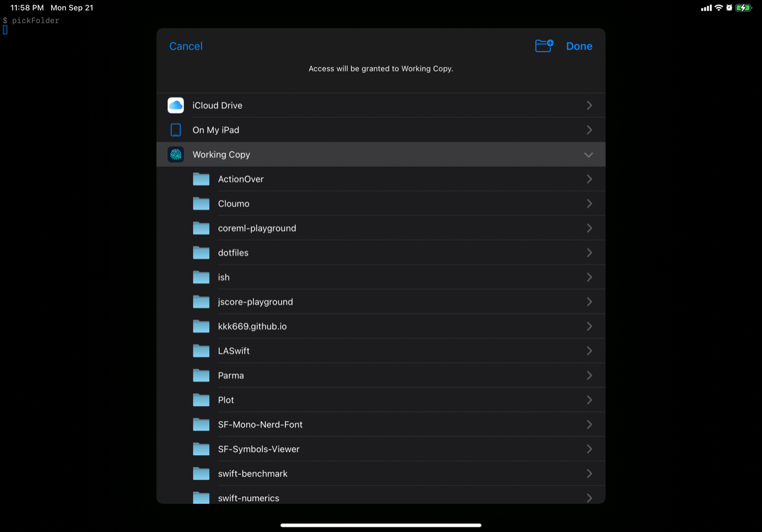Select the SF-Symbols-Viewer folder name
Image resolution: width=762 pixels, height=532 pixels.
258,449
